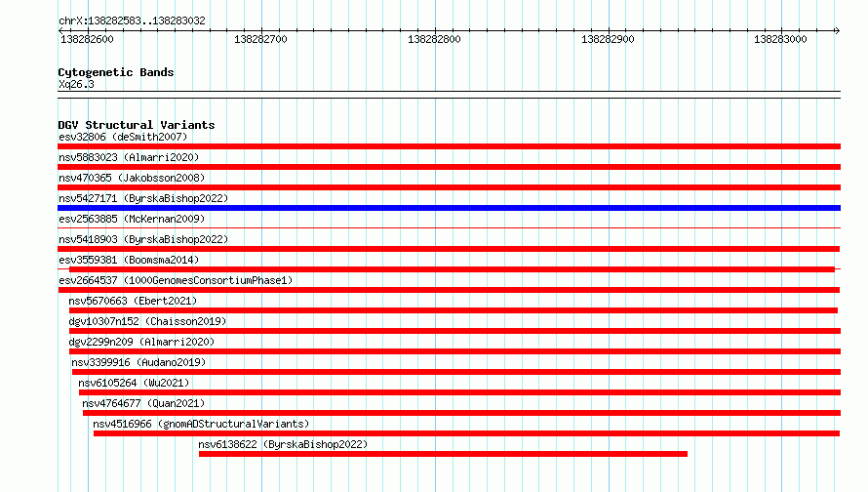868x492 pixels.
Task: Click nsv3399916 (Audano2019) variant label
Action: (138, 362)
